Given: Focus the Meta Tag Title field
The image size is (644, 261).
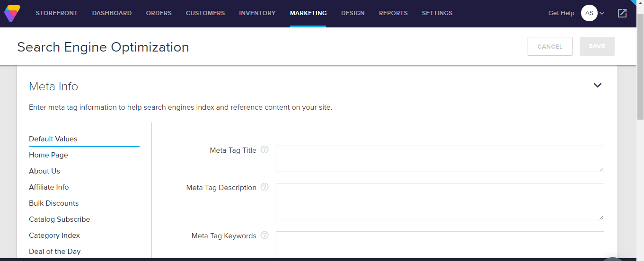Looking at the screenshot, I should (440, 159).
